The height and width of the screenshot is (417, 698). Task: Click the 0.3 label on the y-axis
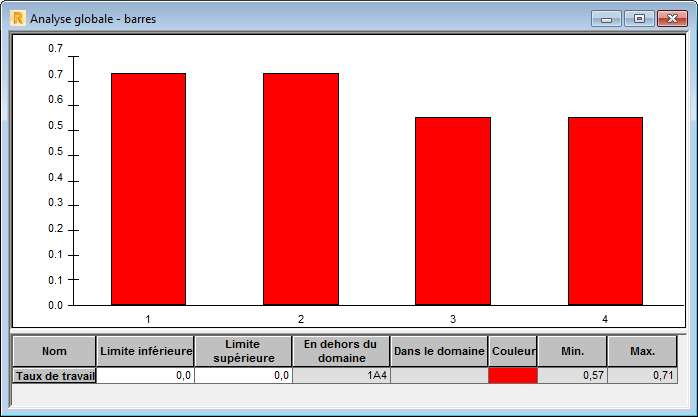tap(56, 202)
